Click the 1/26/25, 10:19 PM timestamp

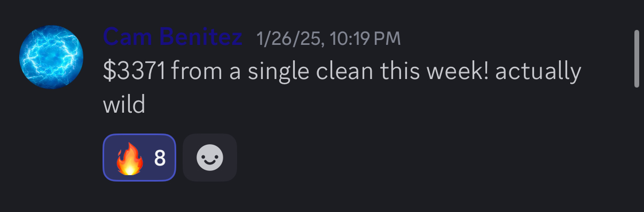coord(328,38)
